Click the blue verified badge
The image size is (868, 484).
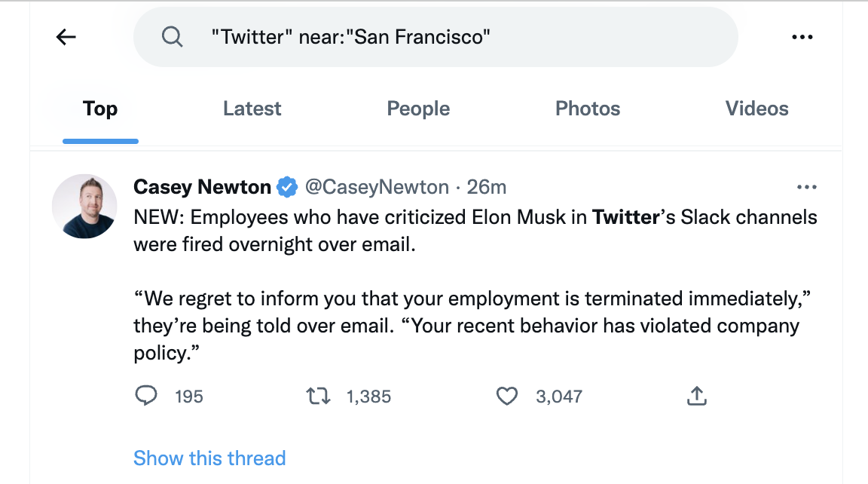tap(287, 187)
